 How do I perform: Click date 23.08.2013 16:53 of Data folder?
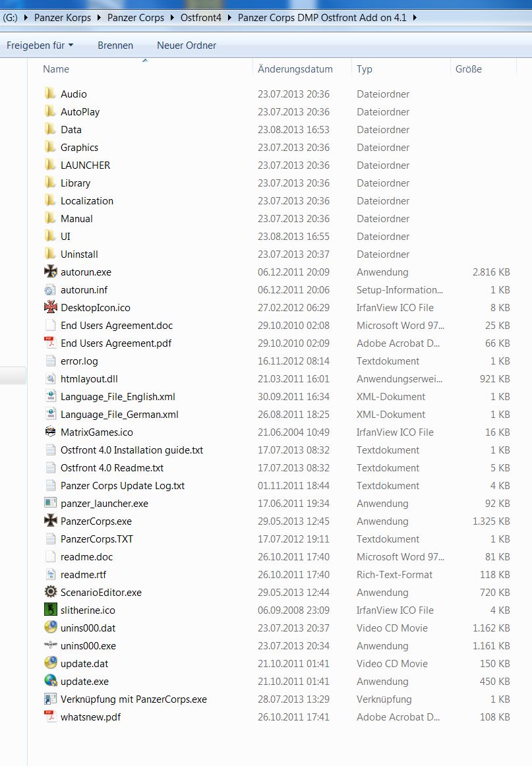(x=293, y=129)
